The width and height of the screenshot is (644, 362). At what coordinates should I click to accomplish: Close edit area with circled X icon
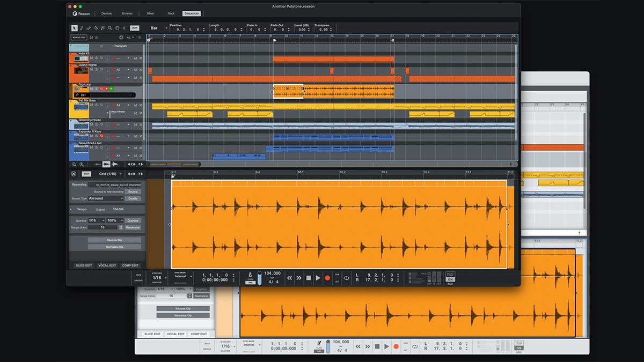click(74, 174)
